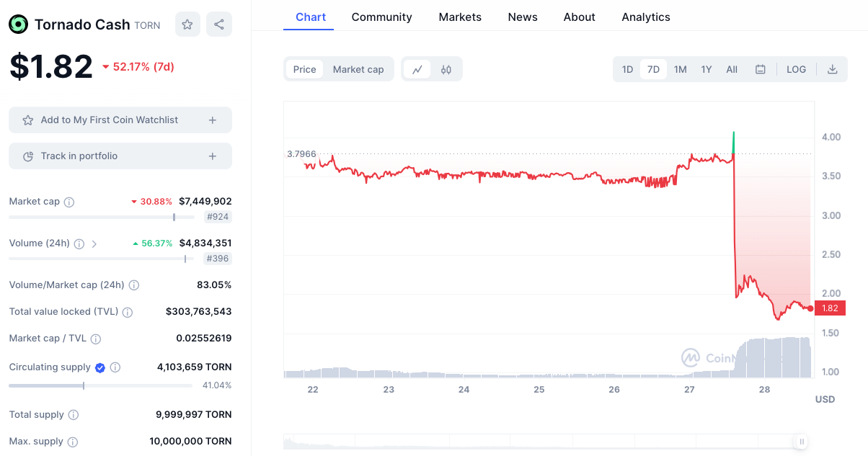Screen dimensions: 868x456
Task: Set chart range to All
Action: pyautogui.click(x=732, y=69)
